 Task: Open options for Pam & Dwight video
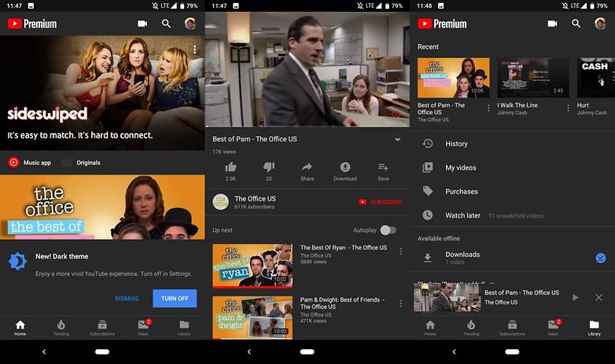pos(401,303)
